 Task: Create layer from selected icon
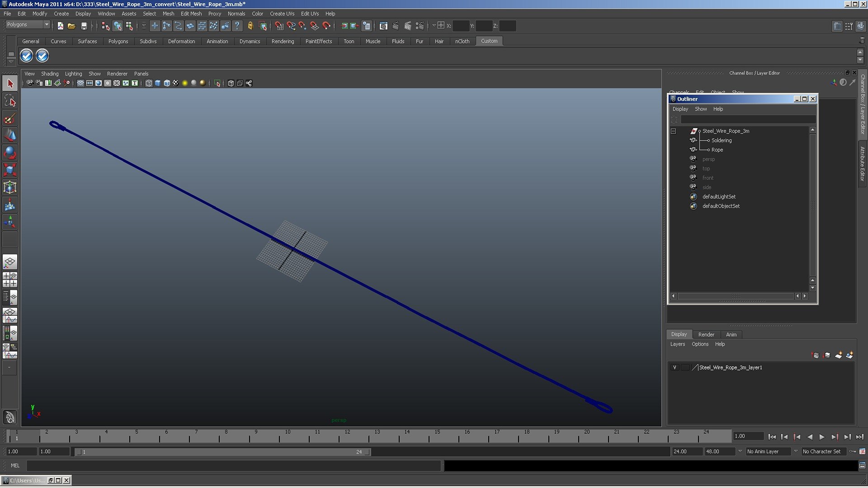tap(849, 355)
